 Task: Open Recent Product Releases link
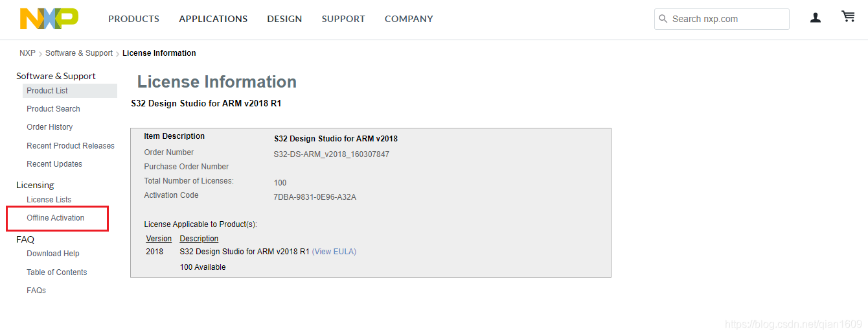click(x=71, y=146)
